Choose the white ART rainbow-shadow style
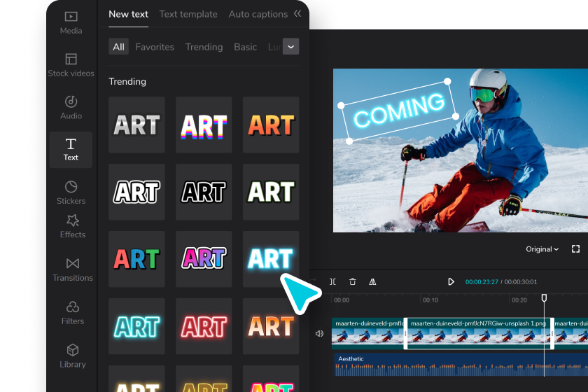588x392 pixels. (204, 125)
